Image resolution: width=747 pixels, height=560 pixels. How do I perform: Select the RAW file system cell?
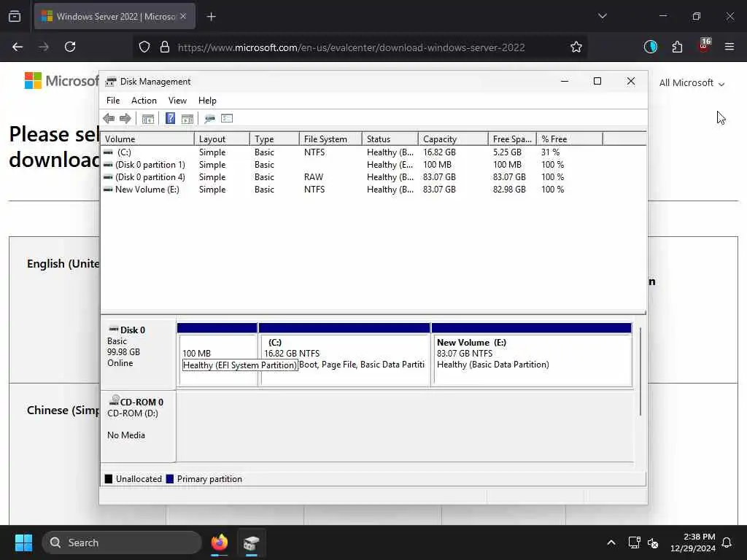(314, 177)
